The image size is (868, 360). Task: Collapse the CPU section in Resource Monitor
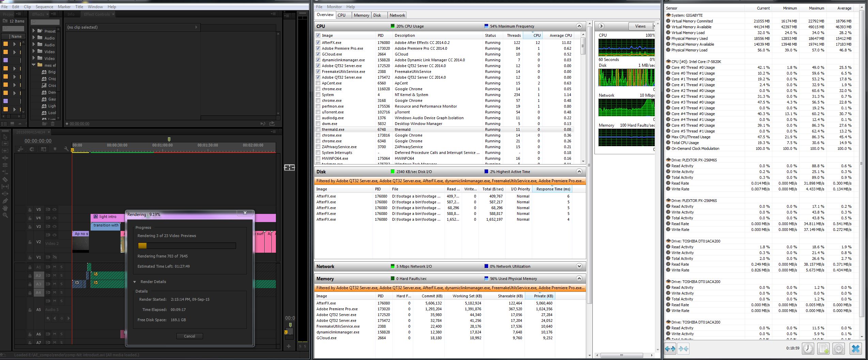tap(579, 26)
